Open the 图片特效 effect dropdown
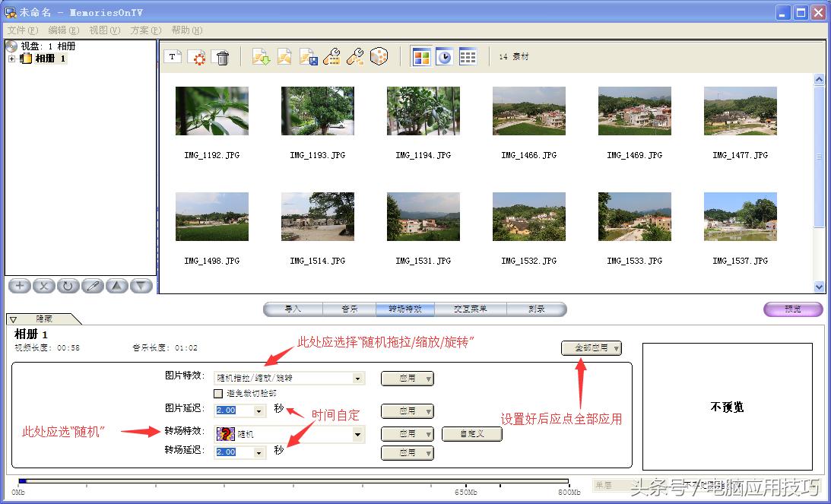This screenshot has width=831, height=504. click(x=357, y=378)
